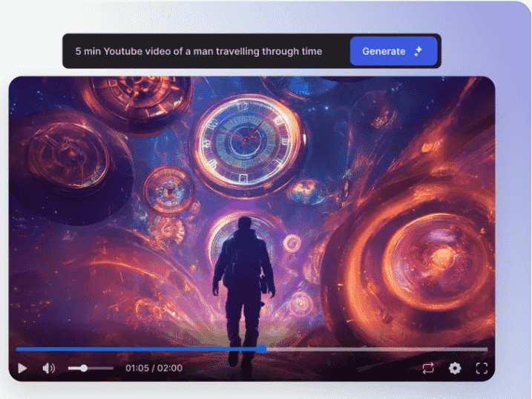Open the video settings gear

pos(455,368)
